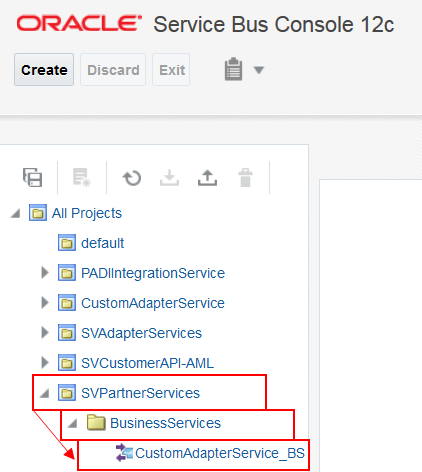Click CustomAdapterService project folder icon
Image resolution: width=422 pixels, height=472 pixels.
[x=67, y=302]
